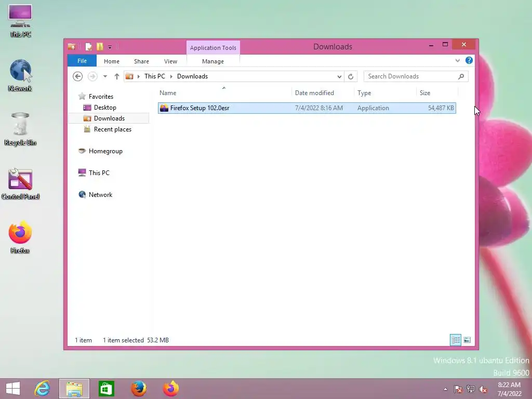Screen dimensions: 532x399
Task: Go up one folder level
Action: point(117,76)
